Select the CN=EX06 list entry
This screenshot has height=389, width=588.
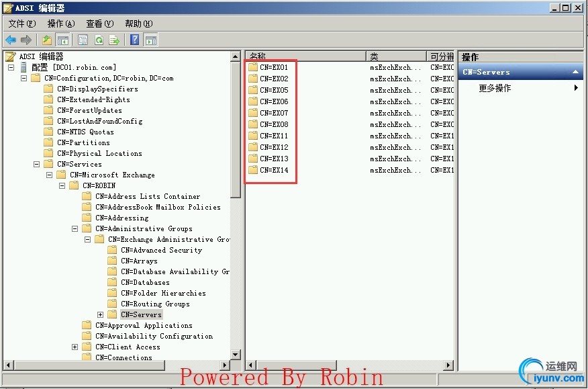tap(274, 101)
